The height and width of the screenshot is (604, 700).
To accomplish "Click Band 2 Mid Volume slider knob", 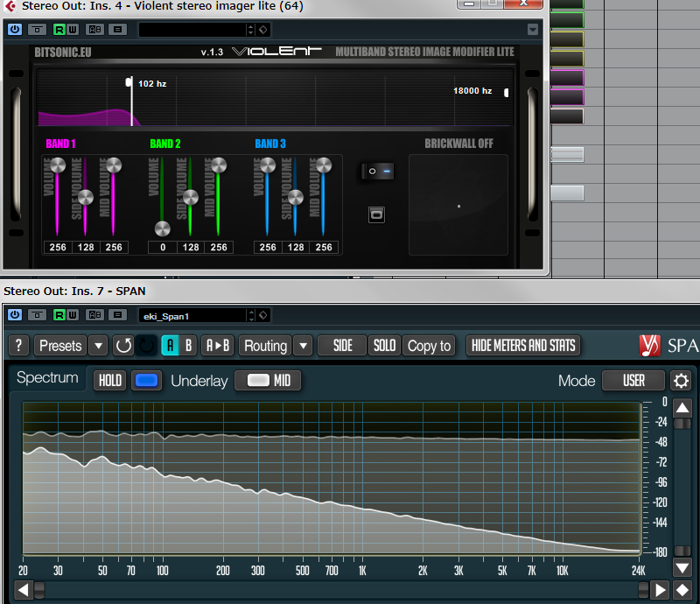I will pyautogui.click(x=219, y=165).
